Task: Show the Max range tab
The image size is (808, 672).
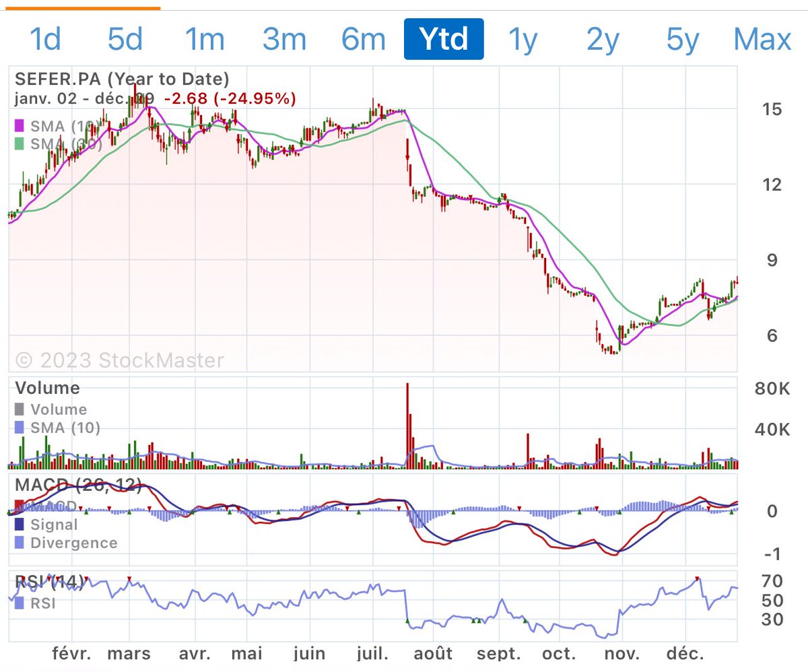Action: pos(762,40)
